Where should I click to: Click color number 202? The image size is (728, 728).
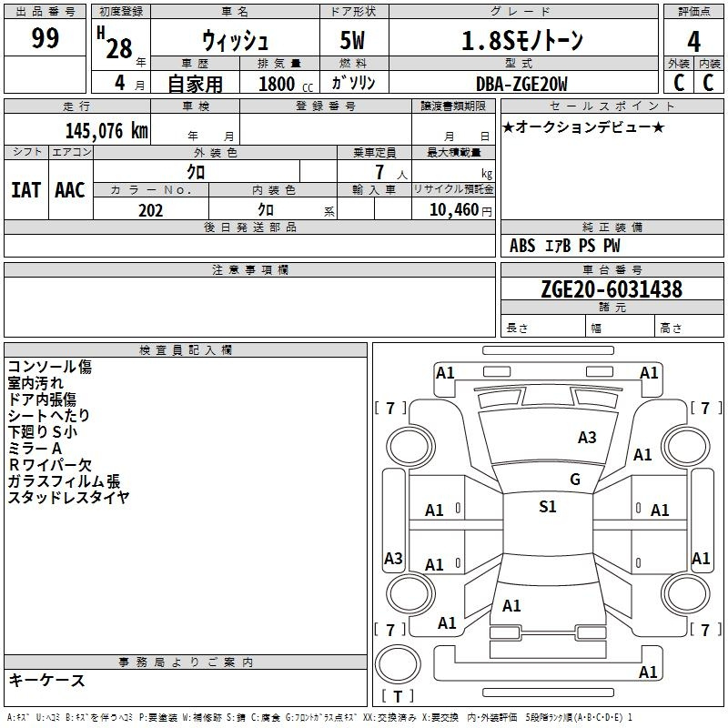point(150,210)
